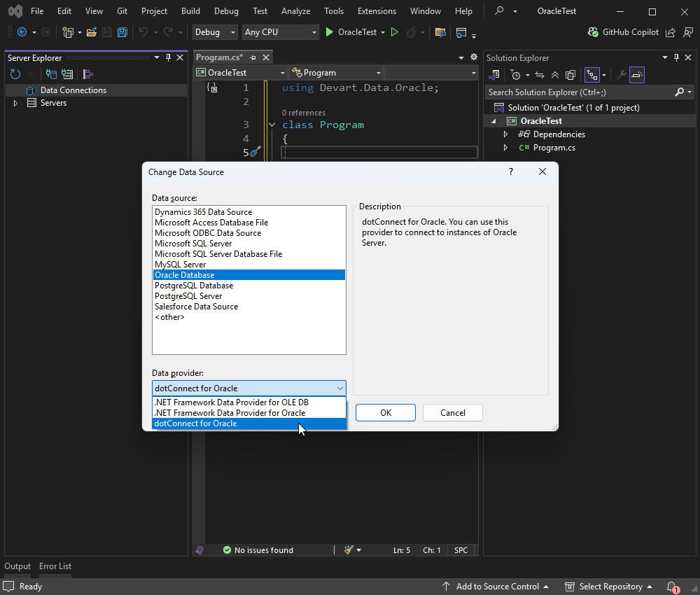Refresh the Server Explorer connections
This screenshot has width=700, height=595.
15,73
